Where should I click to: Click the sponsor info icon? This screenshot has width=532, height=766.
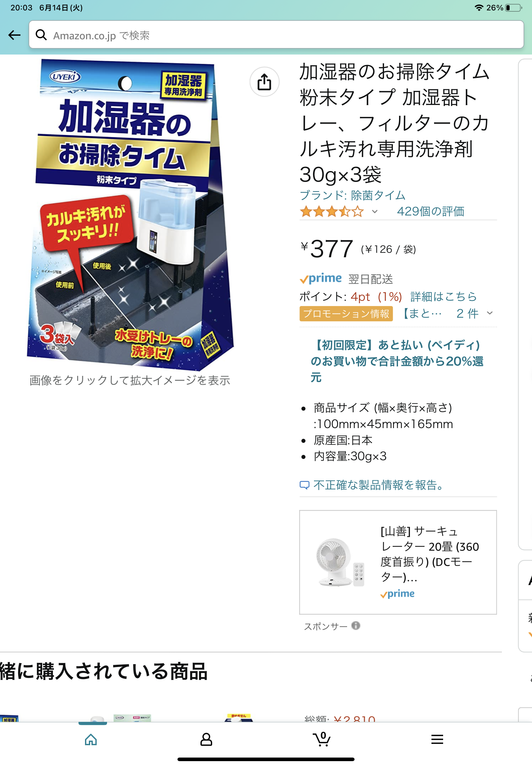click(x=356, y=625)
